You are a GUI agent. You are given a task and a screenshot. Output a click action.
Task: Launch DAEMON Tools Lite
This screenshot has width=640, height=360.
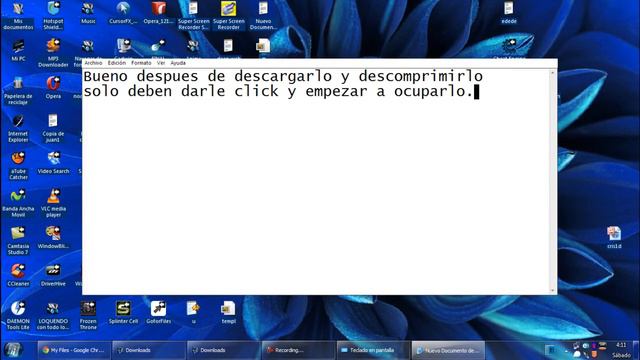pyautogui.click(x=18, y=316)
